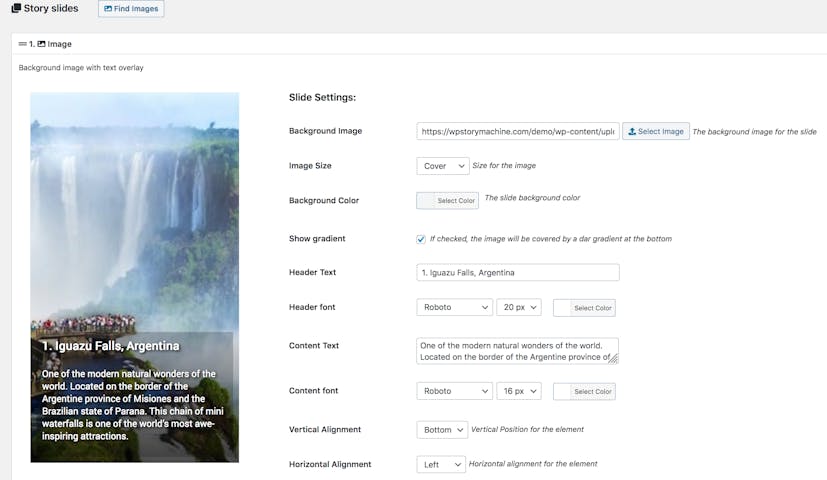Click into the Header Text input field
This screenshot has height=480, width=827.
(517, 272)
